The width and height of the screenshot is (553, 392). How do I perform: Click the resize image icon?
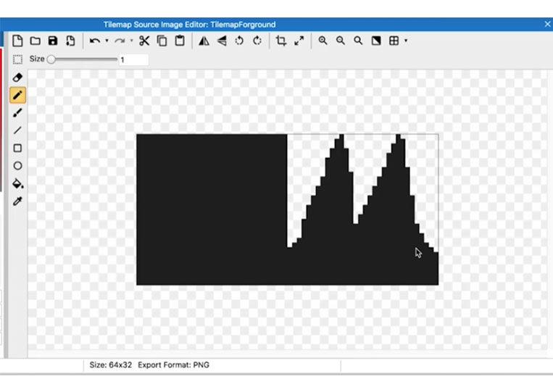tap(299, 41)
